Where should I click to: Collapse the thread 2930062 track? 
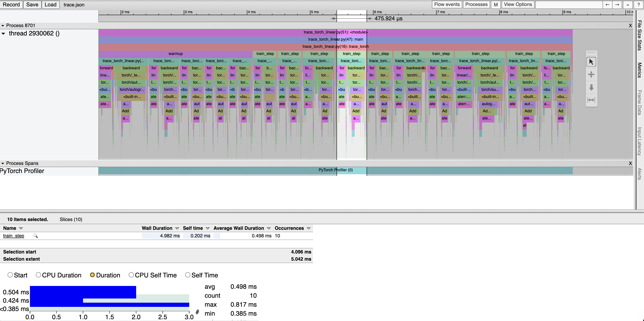pyautogui.click(x=3, y=33)
